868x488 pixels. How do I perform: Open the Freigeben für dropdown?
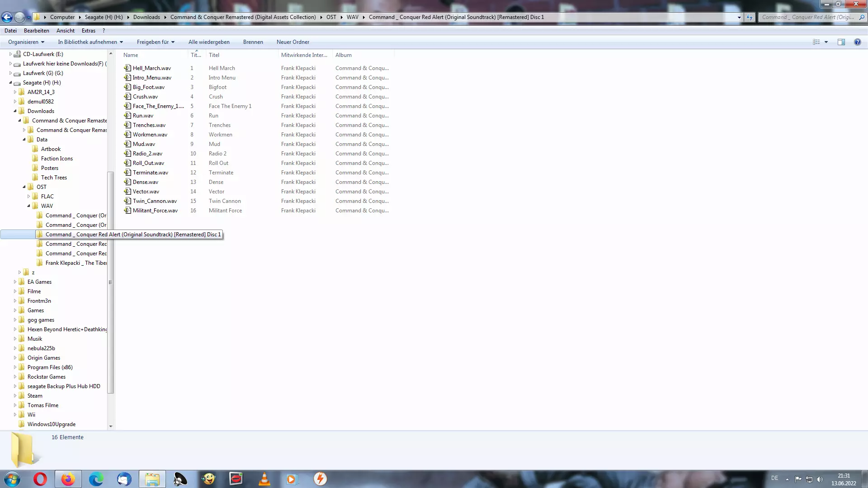(x=156, y=42)
